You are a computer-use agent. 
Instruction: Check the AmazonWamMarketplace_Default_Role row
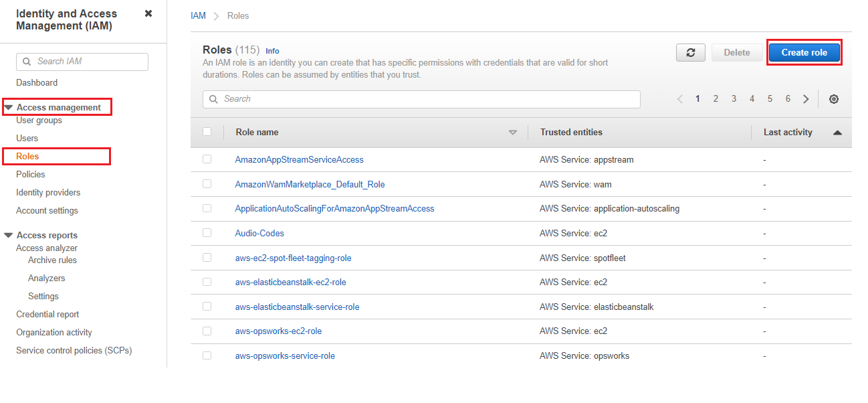(x=207, y=183)
